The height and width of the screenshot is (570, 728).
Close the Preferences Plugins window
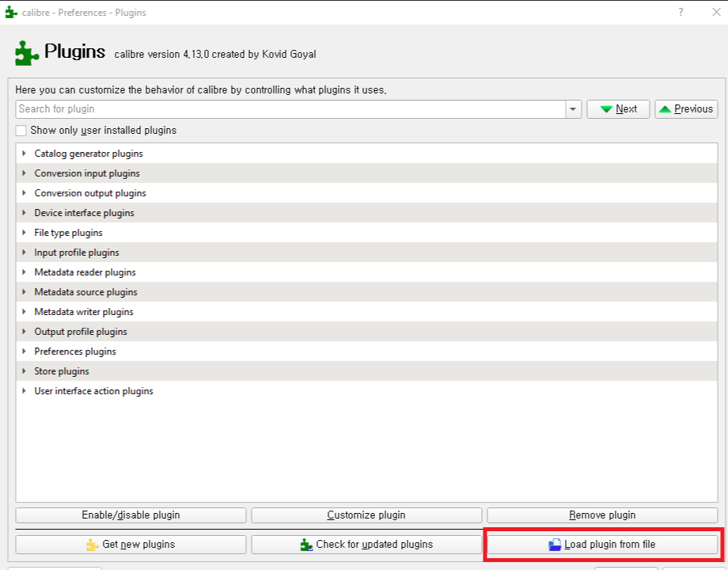coord(716,13)
